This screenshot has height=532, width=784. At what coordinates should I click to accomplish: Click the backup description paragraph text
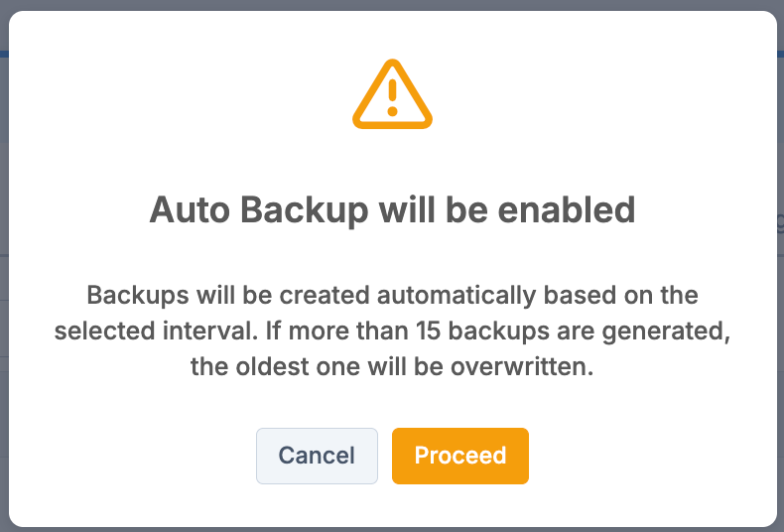tap(393, 331)
